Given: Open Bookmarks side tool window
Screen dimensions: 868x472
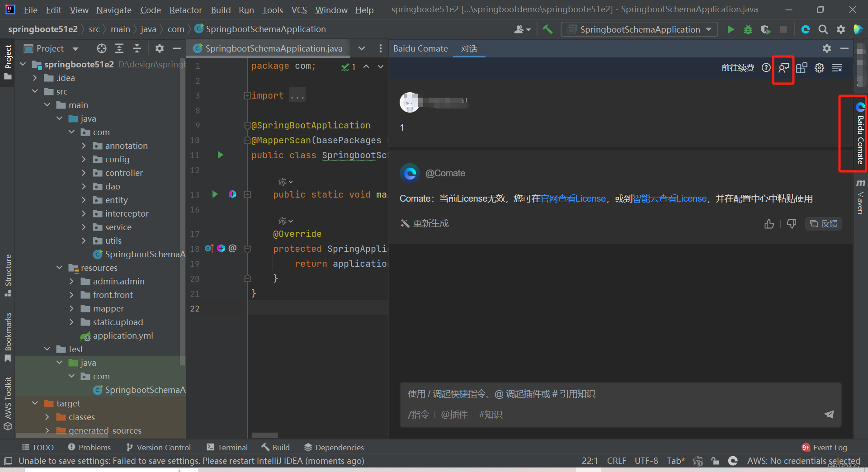Looking at the screenshot, I should 8,337.
